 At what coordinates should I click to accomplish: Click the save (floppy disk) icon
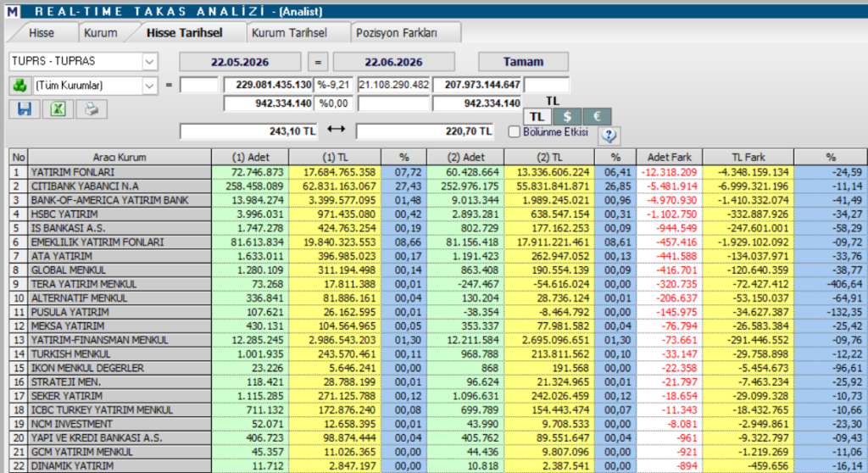(x=25, y=109)
